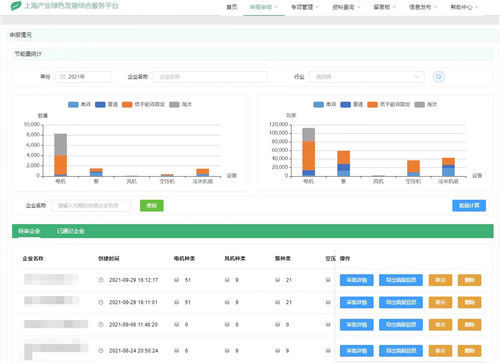The width and height of the screenshot is (500, 364).
Task: Focus the 企业名称 search field beside 查询
Action: 91,205
